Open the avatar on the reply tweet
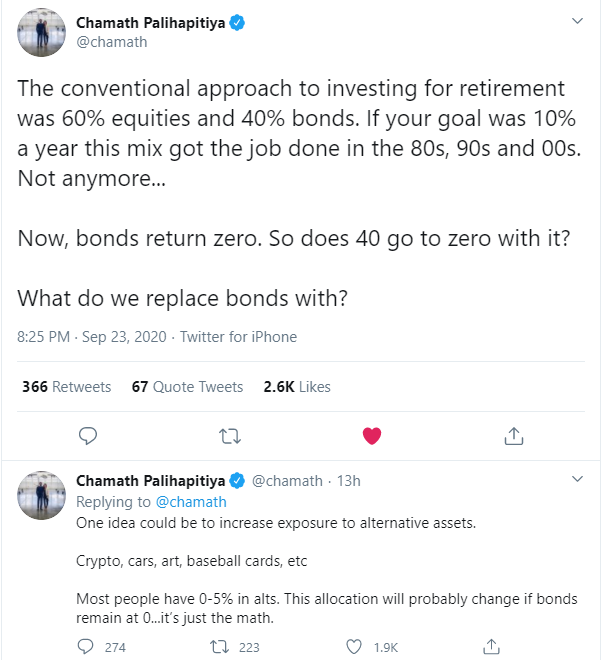This screenshot has width=602, height=660. point(41,495)
